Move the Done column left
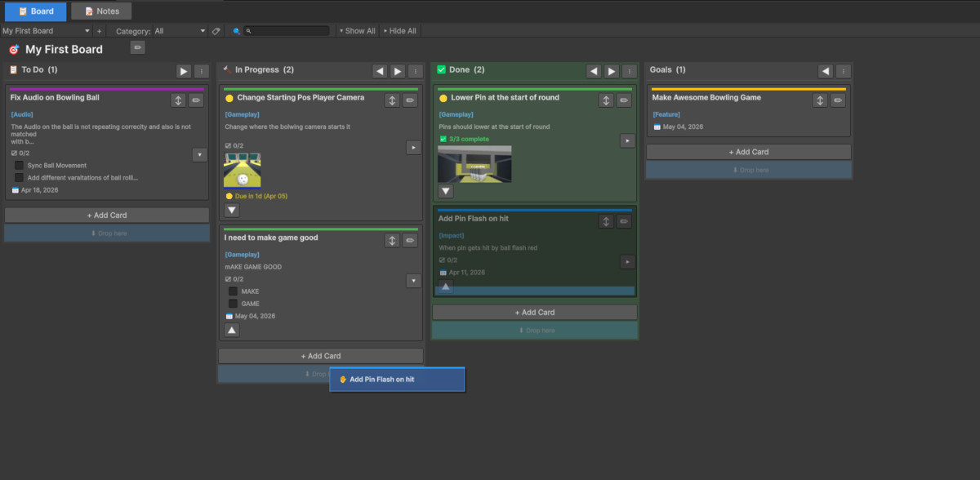Image resolution: width=980 pixels, height=480 pixels. point(594,71)
